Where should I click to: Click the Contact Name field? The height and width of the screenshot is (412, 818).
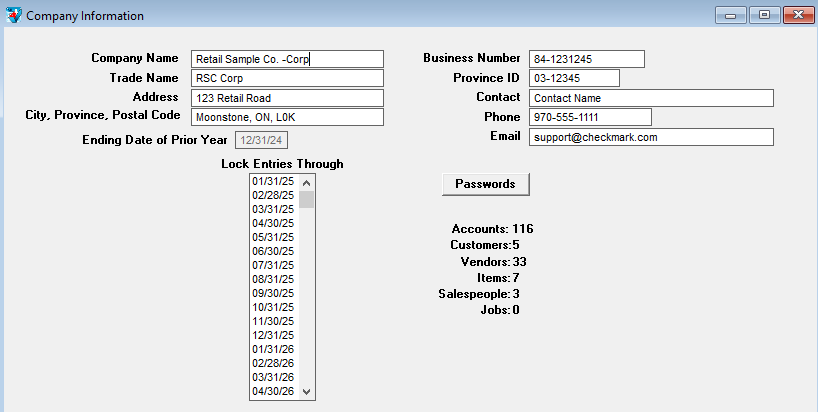tap(651, 98)
